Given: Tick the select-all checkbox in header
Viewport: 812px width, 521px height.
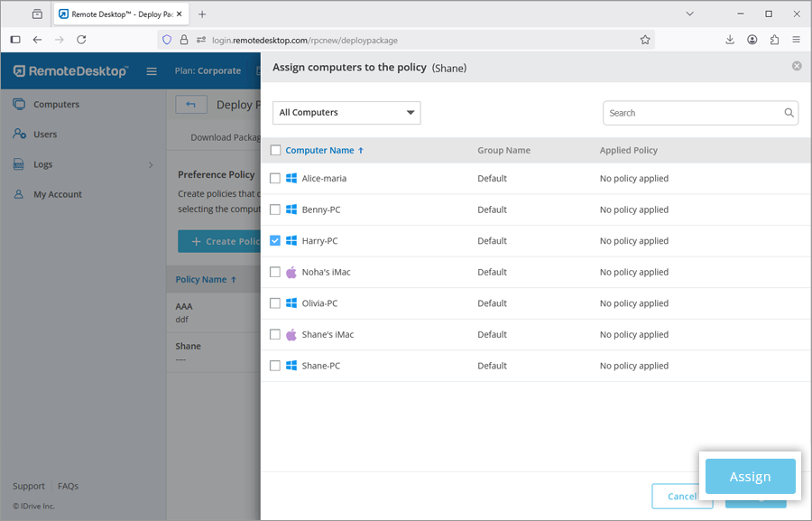Looking at the screenshot, I should [x=275, y=151].
